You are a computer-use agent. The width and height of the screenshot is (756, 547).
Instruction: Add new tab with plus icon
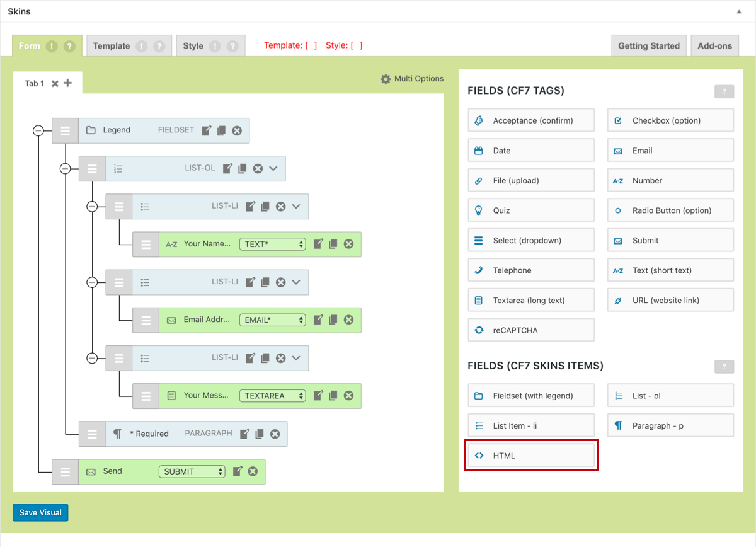point(68,83)
